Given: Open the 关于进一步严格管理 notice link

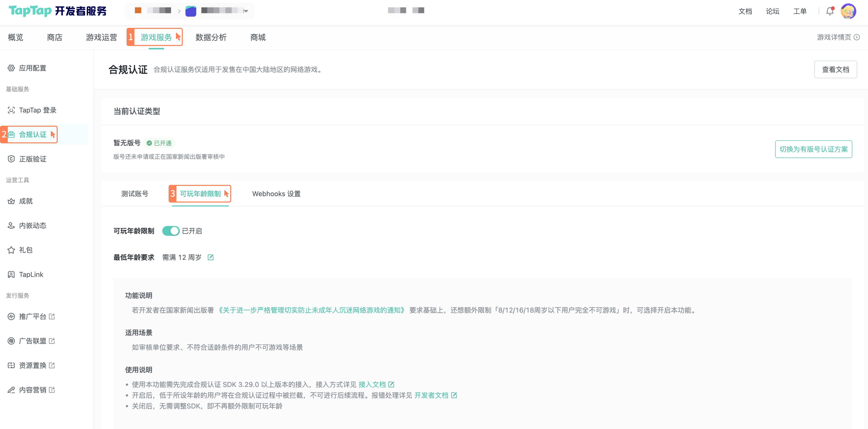Looking at the screenshot, I should tap(311, 310).
